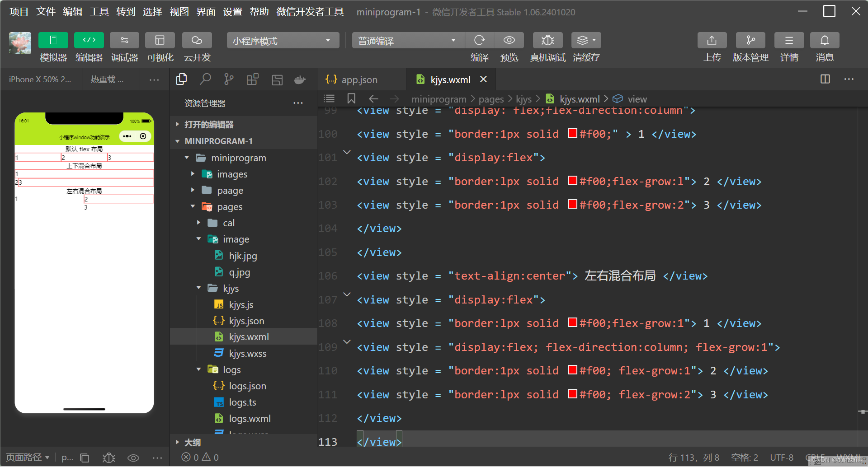Screen dimensions: 868x467
Task: Open cloud development panel
Action: pyautogui.click(x=197, y=40)
